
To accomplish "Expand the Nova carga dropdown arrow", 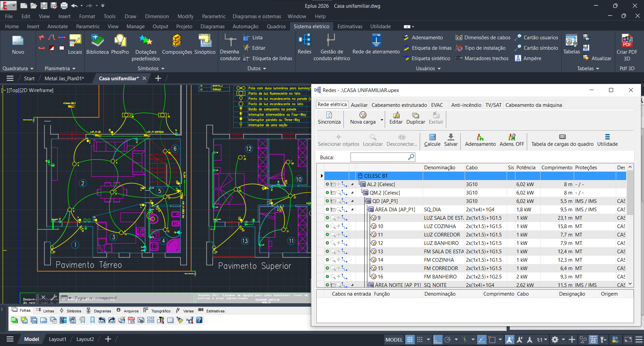I will point(382,120).
